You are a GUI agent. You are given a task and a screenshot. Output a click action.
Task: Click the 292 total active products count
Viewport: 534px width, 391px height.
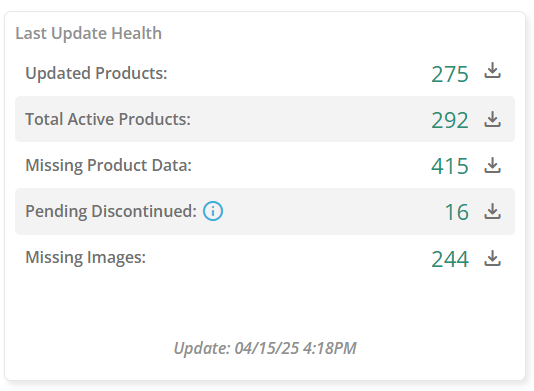pyautogui.click(x=450, y=120)
